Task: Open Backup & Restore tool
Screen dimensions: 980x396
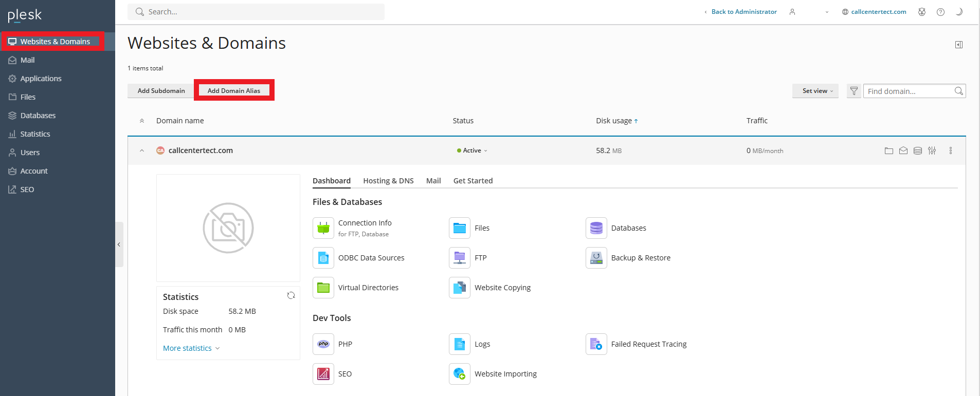Action: [640, 258]
